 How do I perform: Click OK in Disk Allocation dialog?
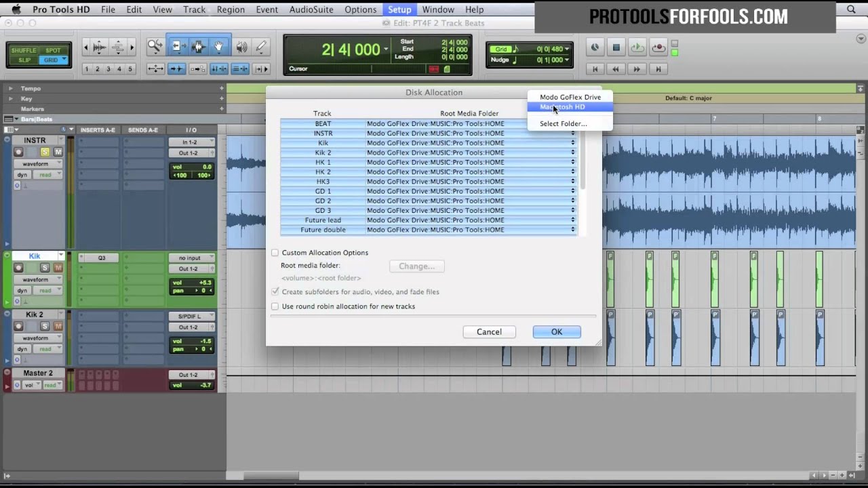557,331
